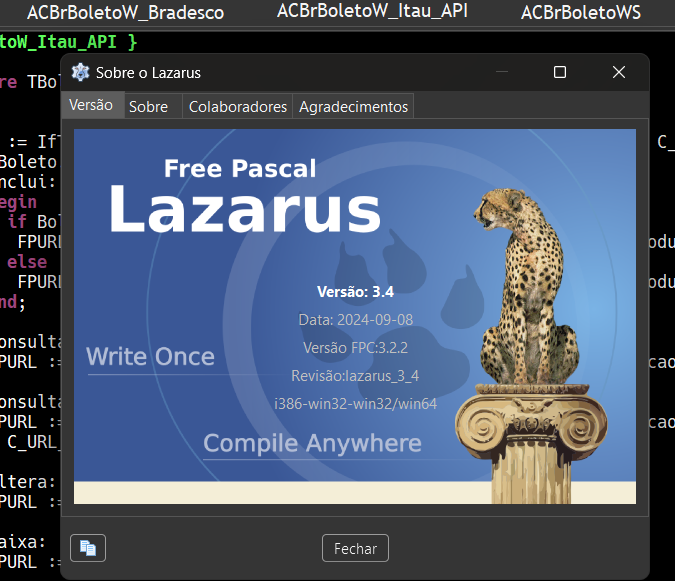Image resolution: width=675 pixels, height=581 pixels.
Task: Click the Revisão:lazarus_3_4 text
Action: pos(355,376)
